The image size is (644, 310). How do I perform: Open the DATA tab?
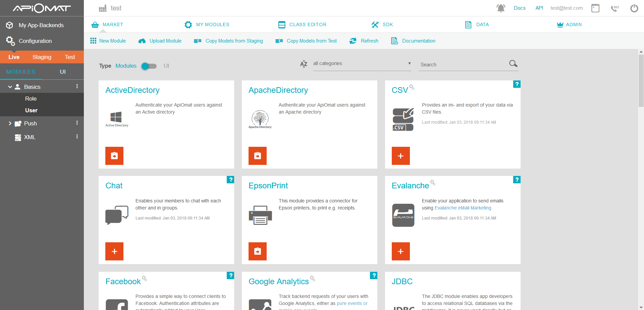(x=477, y=24)
